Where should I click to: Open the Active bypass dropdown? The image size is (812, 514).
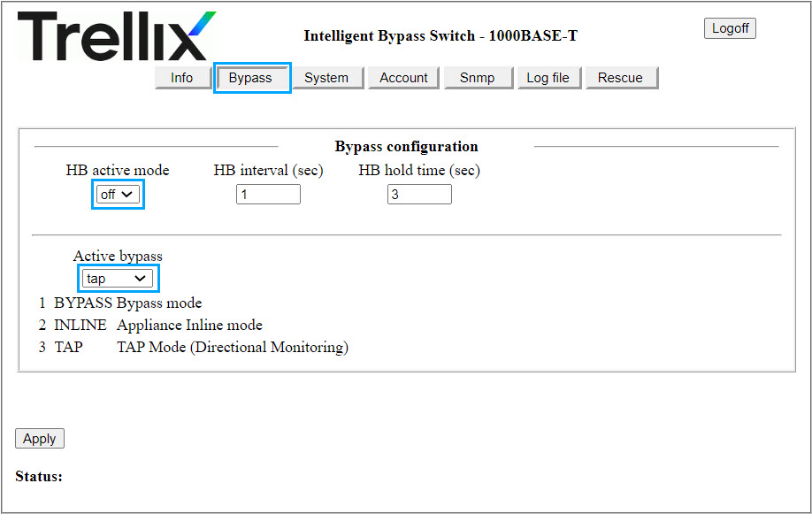tap(118, 279)
